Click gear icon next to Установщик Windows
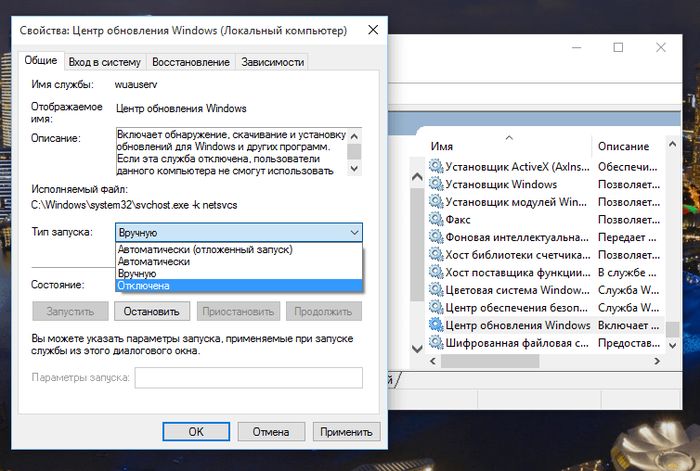The image size is (700, 471). pos(435,184)
